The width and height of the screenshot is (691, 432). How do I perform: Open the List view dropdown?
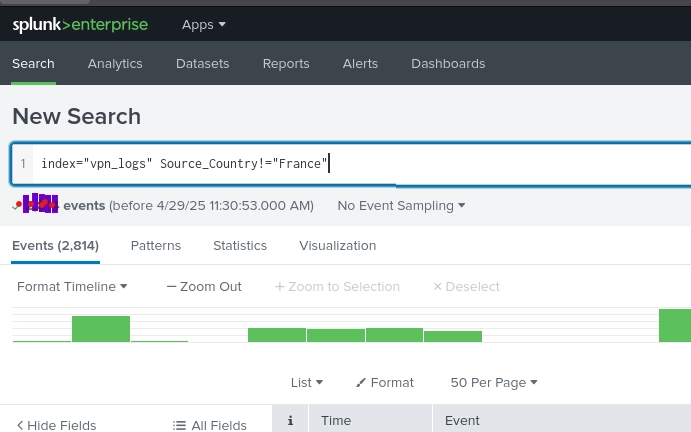click(x=307, y=382)
